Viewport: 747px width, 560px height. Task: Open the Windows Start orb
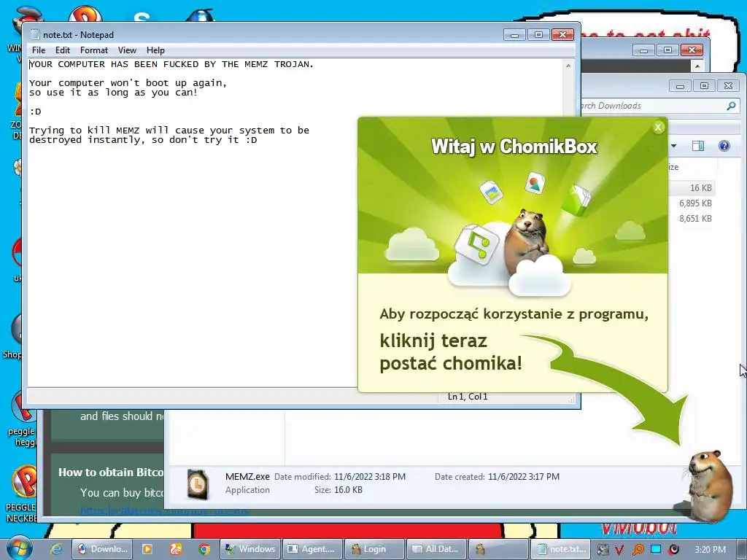pyautogui.click(x=19, y=548)
